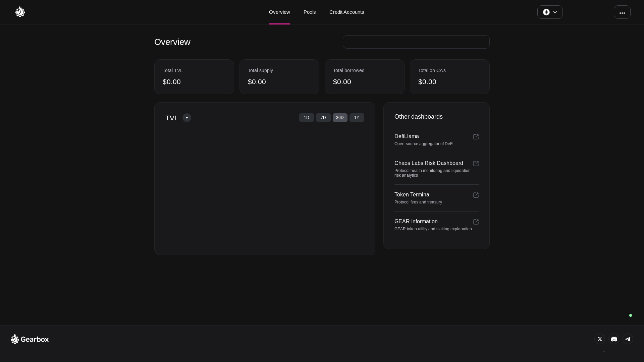Image resolution: width=644 pixels, height=362 pixels.
Task: Click the Total supply $0.00 value
Action: tap(257, 82)
